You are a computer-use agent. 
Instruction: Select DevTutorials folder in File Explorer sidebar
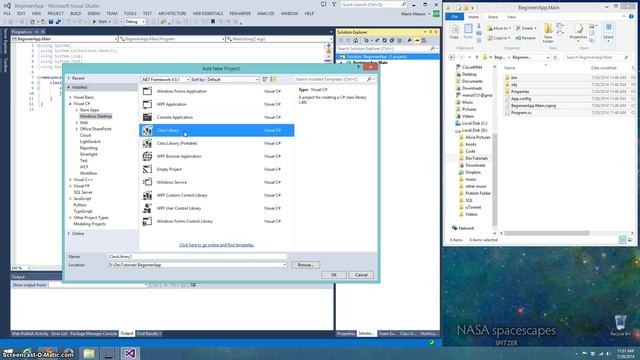476,158
